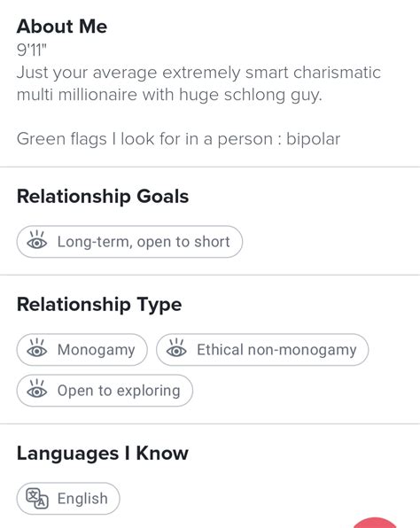Tap the About Me heading
Screen dimensions: 420x528
[62, 27]
